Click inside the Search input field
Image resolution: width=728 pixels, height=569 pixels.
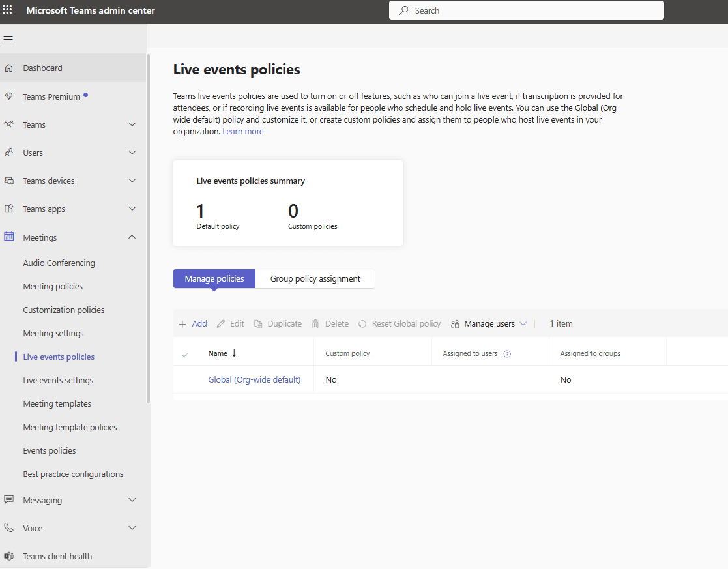[x=526, y=10]
